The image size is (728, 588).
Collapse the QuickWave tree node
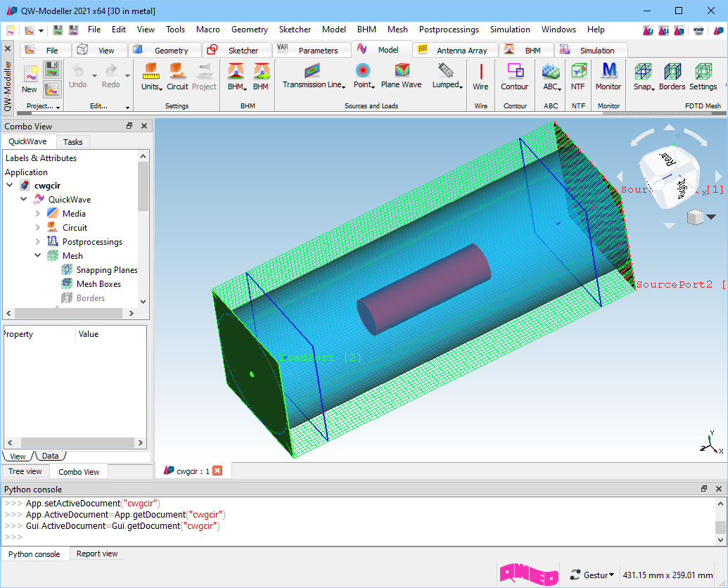click(x=24, y=199)
